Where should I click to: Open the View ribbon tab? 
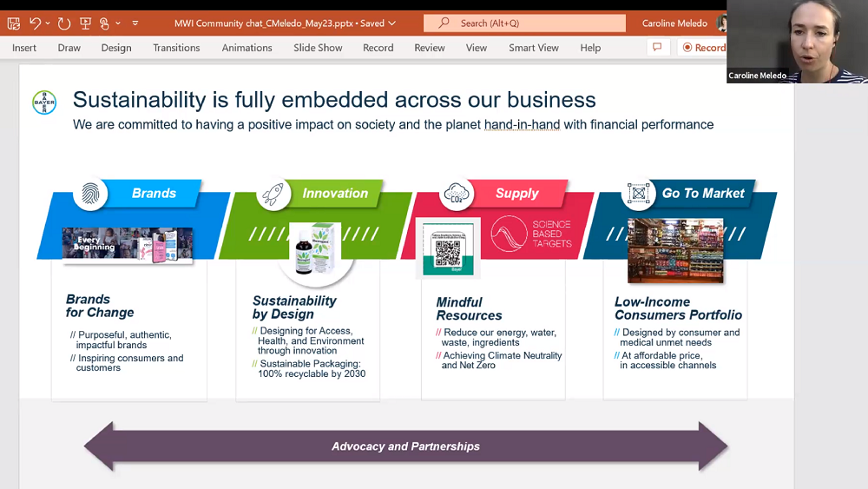[x=476, y=48]
